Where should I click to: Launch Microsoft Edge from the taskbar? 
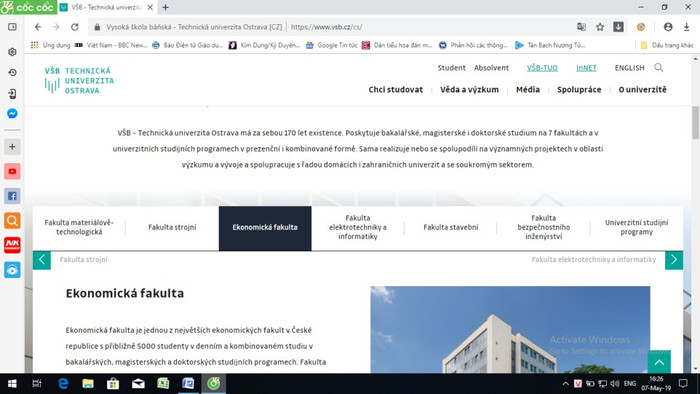click(x=63, y=384)
